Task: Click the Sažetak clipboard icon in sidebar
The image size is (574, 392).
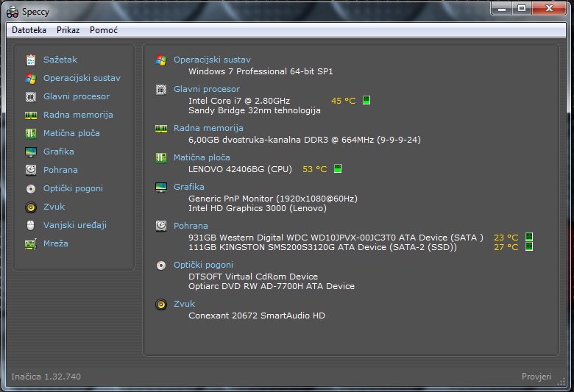Action: coord(31,60)
